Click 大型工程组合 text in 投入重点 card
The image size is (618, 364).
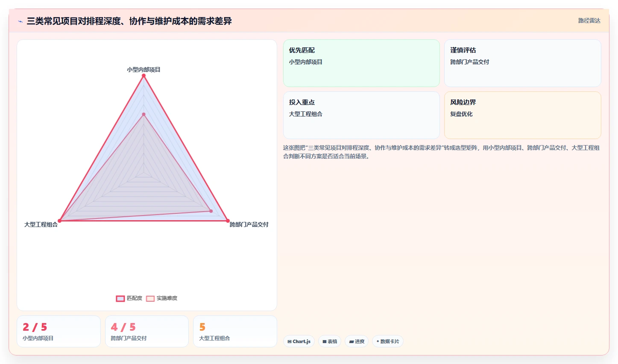[306, 114]
